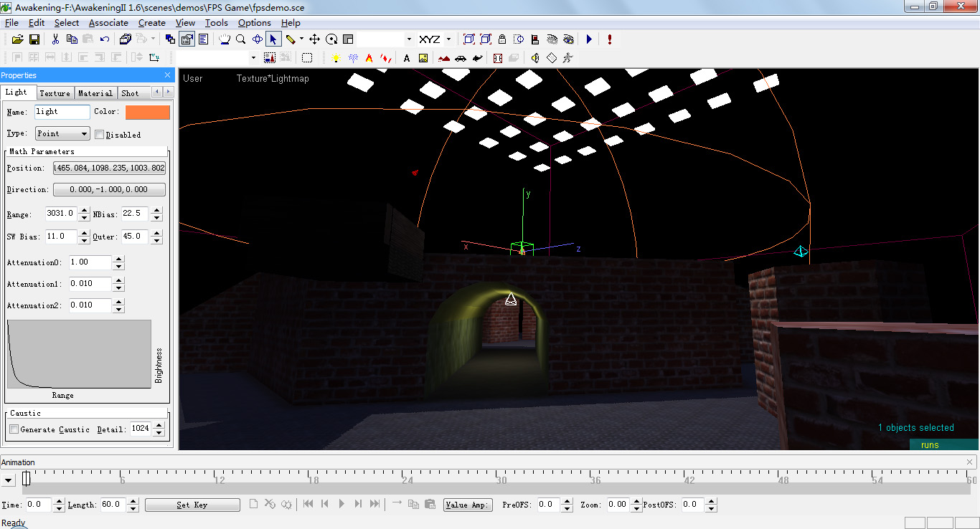Click the red exclamation icon
Screen dimensions: 980x529
608,39
